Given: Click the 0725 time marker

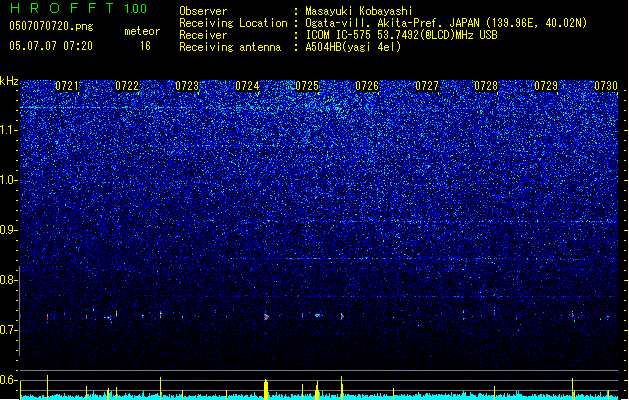Looking at the screenshot, I should point(307,86).
